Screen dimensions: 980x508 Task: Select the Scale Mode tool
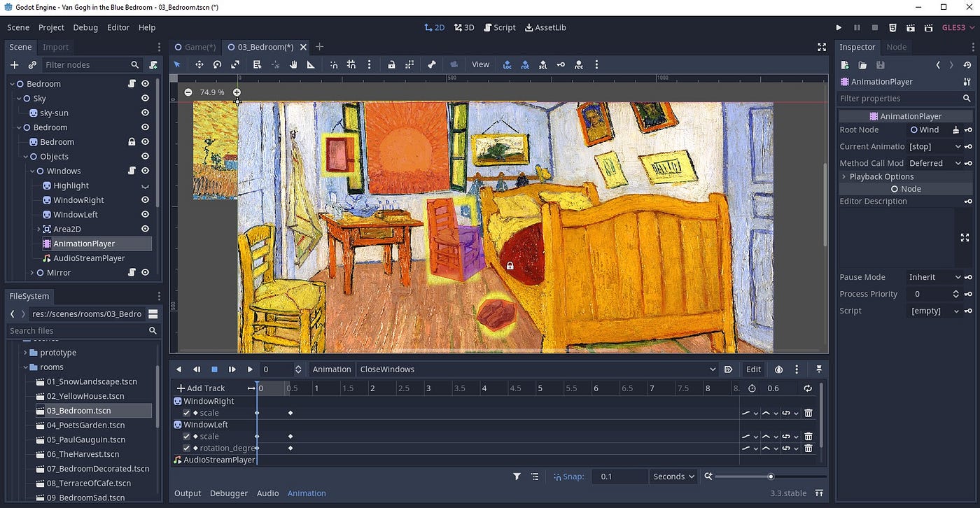point(235,64)
